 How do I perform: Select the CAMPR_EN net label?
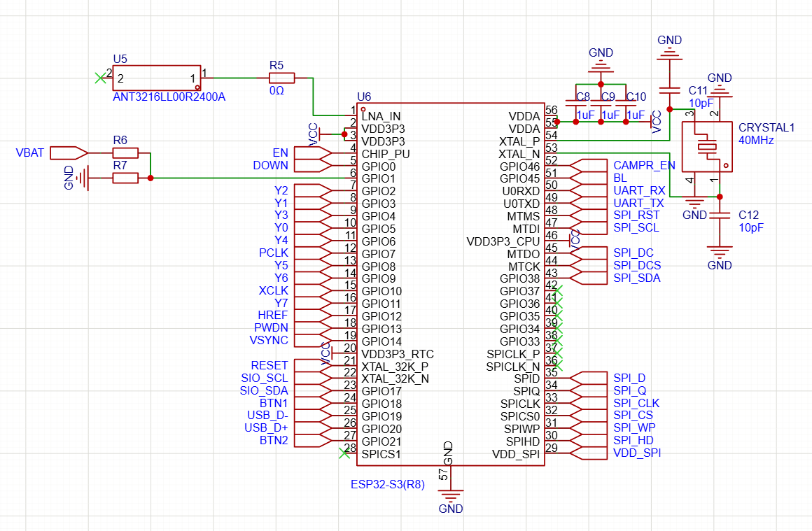click(644, 166)
